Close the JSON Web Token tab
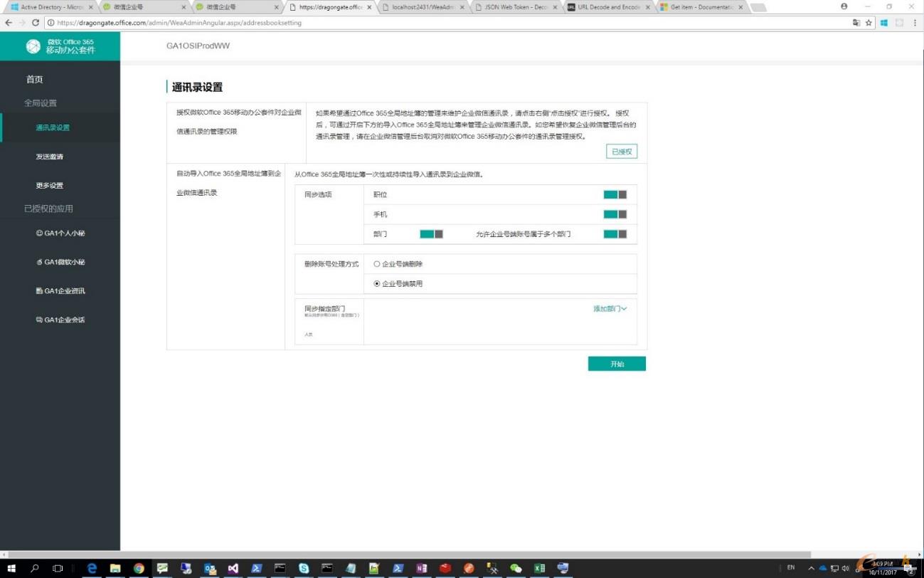 555,7
